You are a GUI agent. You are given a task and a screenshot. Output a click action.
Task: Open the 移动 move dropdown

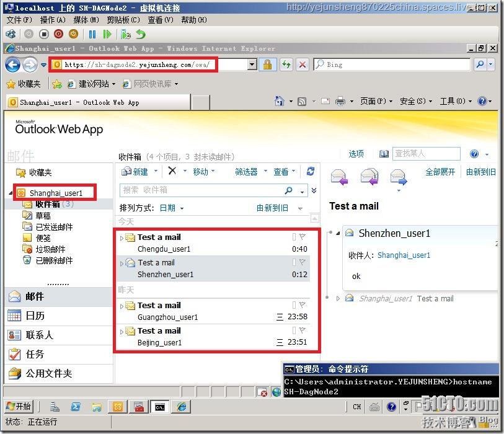point(203,172)
